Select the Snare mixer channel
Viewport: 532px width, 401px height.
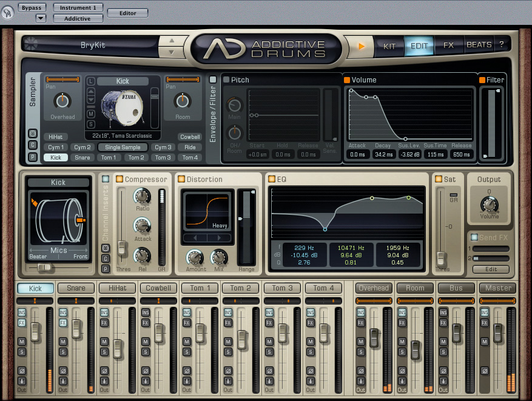pyautogui.click(x=76, y=288)
